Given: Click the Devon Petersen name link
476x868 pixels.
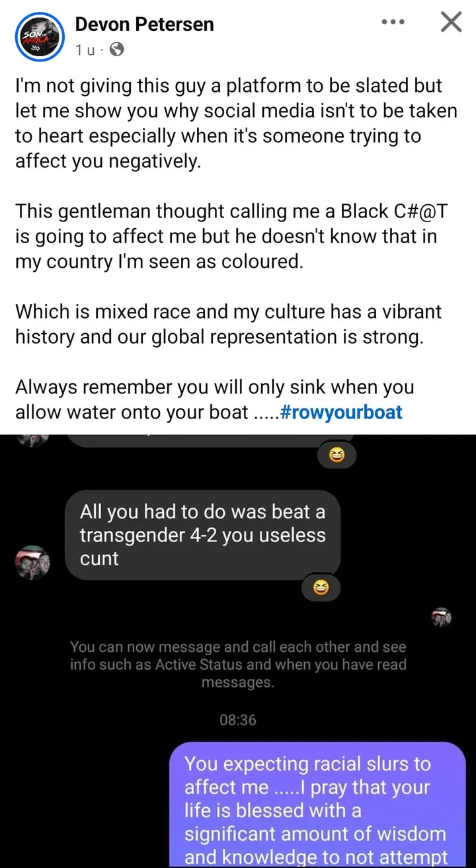Looking at the screenshot, I should (145, 24).
